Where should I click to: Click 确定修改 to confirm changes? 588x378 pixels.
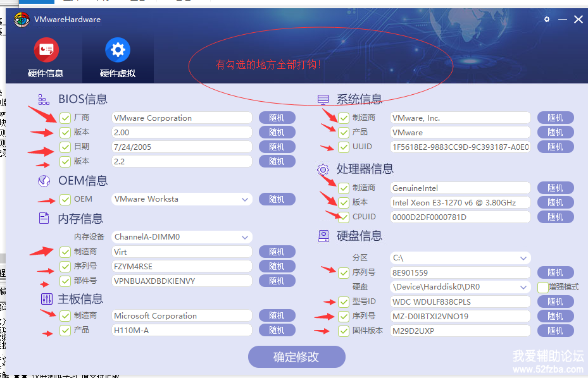[x=297, y=357]
